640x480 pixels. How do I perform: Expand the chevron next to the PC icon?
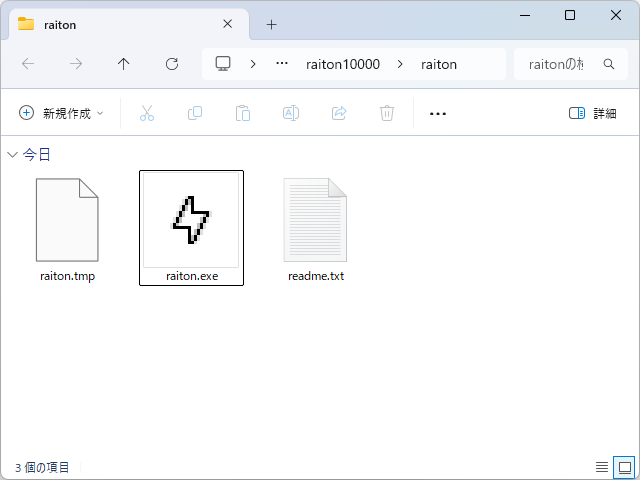tap(253, 64)
